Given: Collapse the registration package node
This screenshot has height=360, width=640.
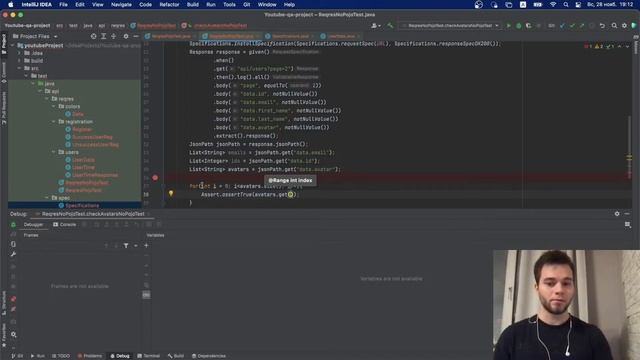Looking at the screenshot, I should coord(53,122).
